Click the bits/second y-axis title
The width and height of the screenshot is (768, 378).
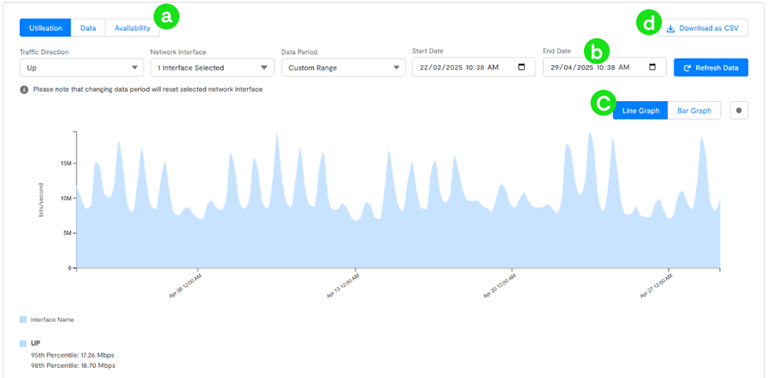[42, 200]
